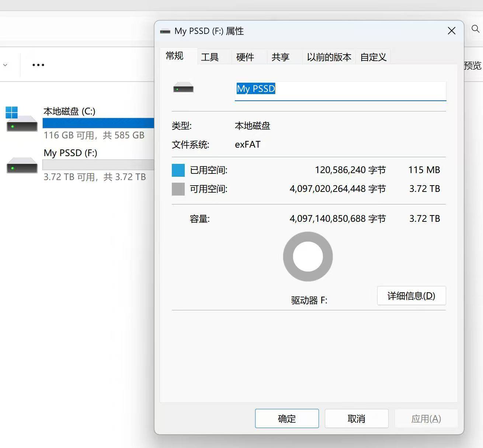This screenshot has height=448, width=483.
Task: Switch to the 硬件 tab
Action: pyautogui.click(x=245, y=57)
